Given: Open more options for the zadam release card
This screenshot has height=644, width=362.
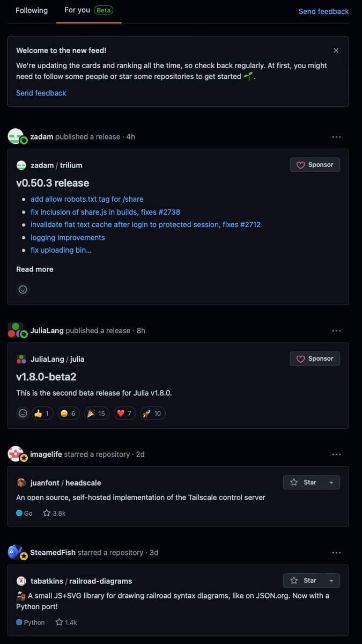Looking at the screenshot, I should pyautogui.click(x=336, y=137).
